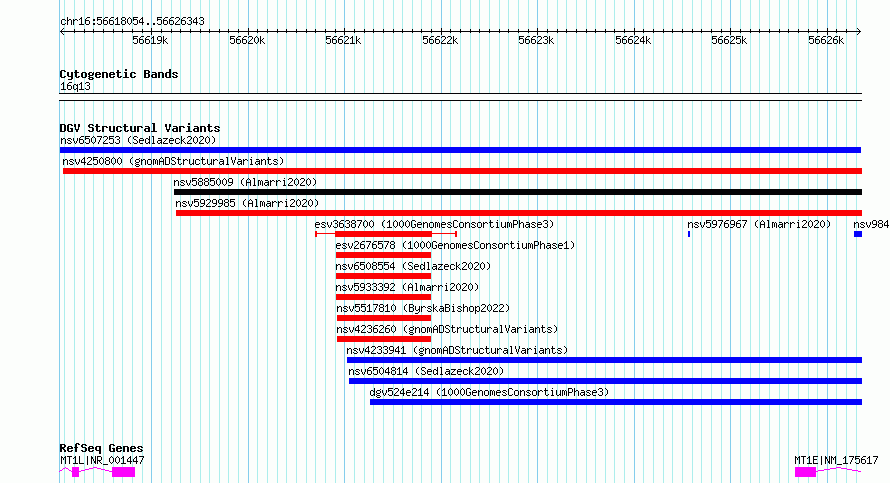Image resolution: width=890 pixels, height=483 pixels.
Task: Click the DGV Structural Variants track title
Action: pyautogui.click(x=140, y=128)
